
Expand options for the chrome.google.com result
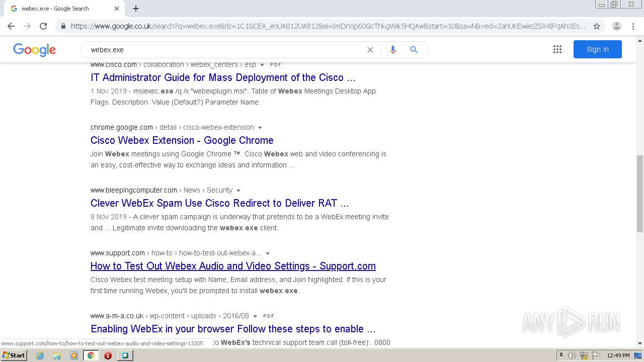click(260, 128)
